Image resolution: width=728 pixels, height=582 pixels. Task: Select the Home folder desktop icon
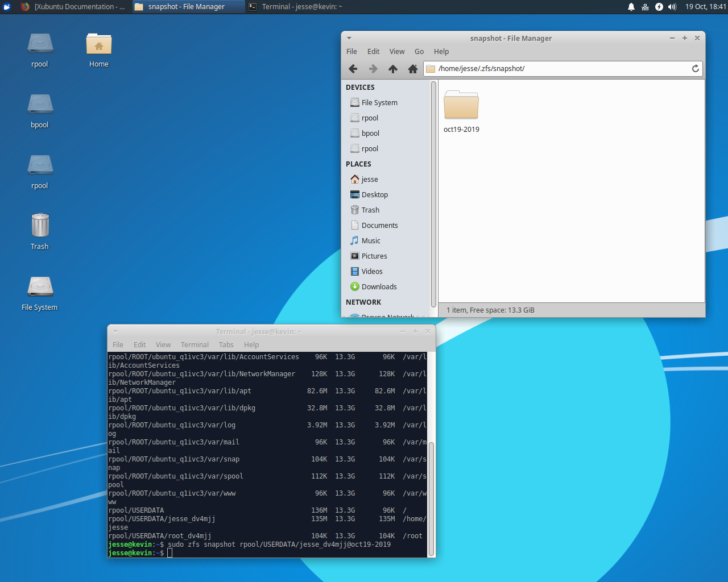(99, 44)
